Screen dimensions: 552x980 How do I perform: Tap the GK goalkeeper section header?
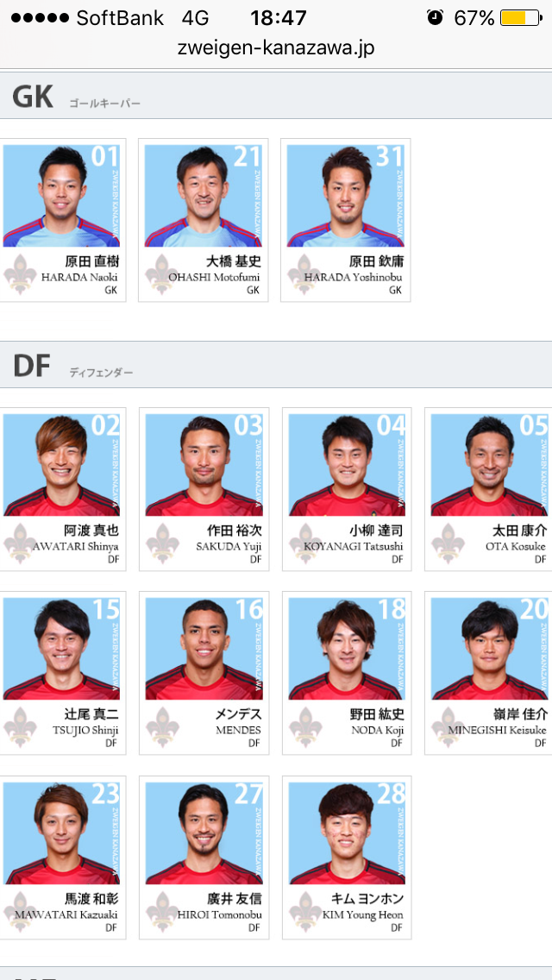click(276, 96)
